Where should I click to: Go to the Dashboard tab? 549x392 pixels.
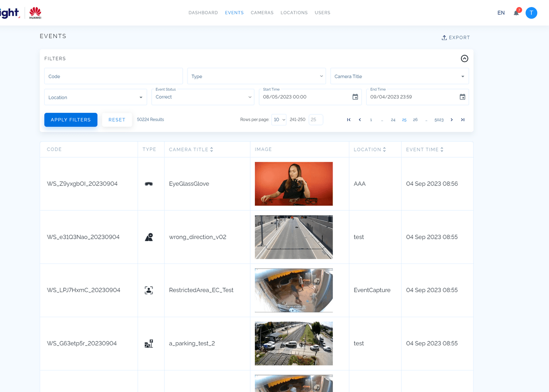coord(203,13)
